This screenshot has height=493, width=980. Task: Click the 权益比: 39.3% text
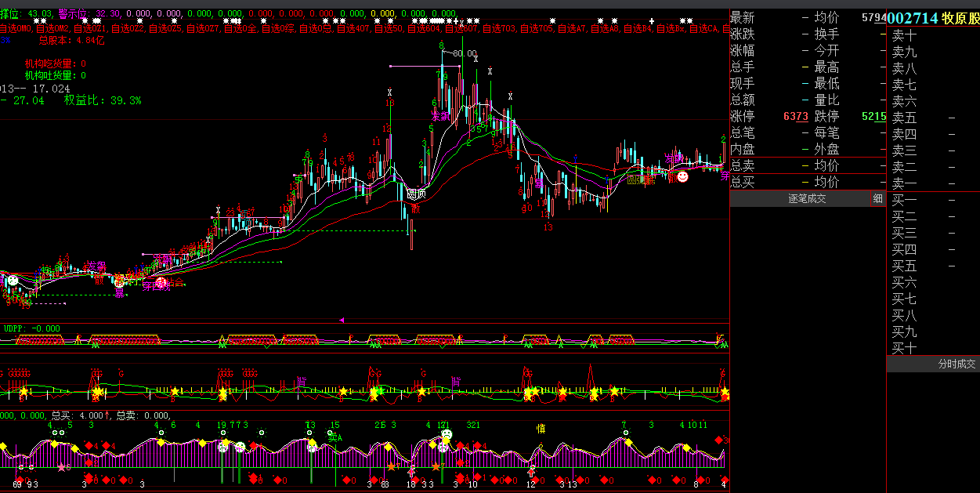(103, 100)
